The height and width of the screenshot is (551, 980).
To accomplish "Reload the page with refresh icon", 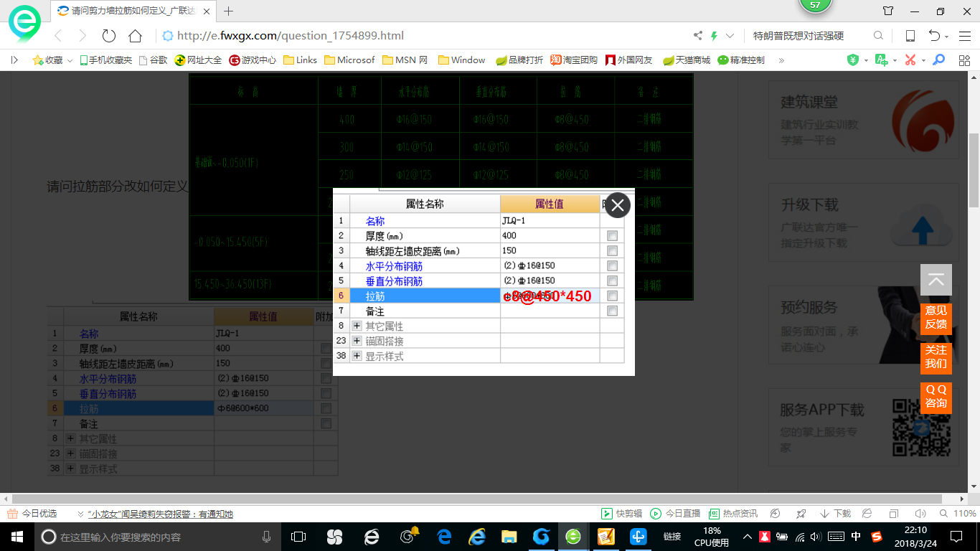I will pyautogui.click(x=109, y=36).
